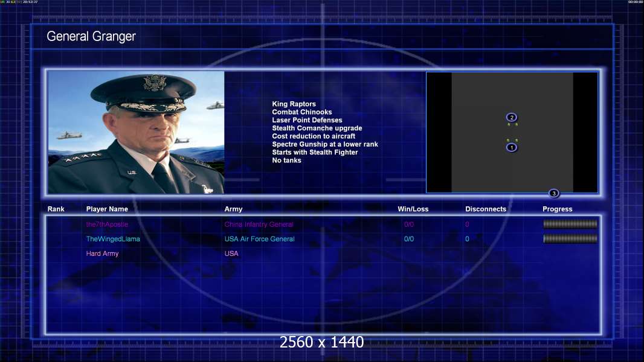Click the USA army of Hard Army

(231, 253)
